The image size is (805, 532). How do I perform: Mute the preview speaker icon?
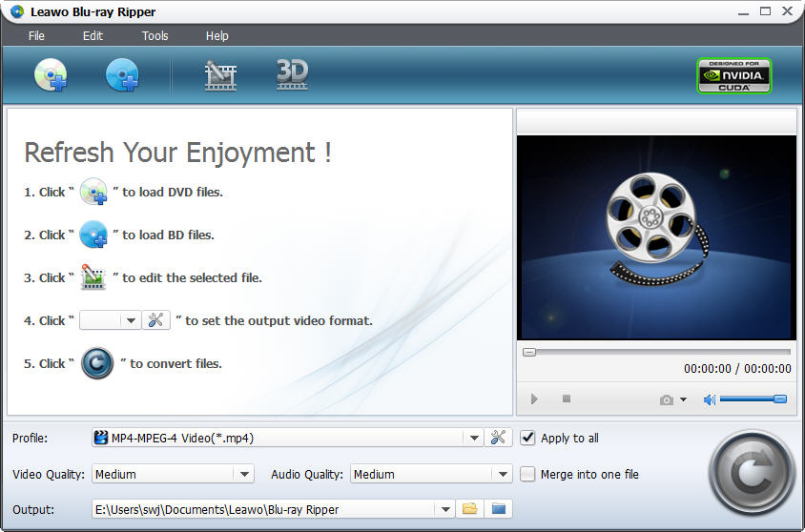[x=709, y=399]
